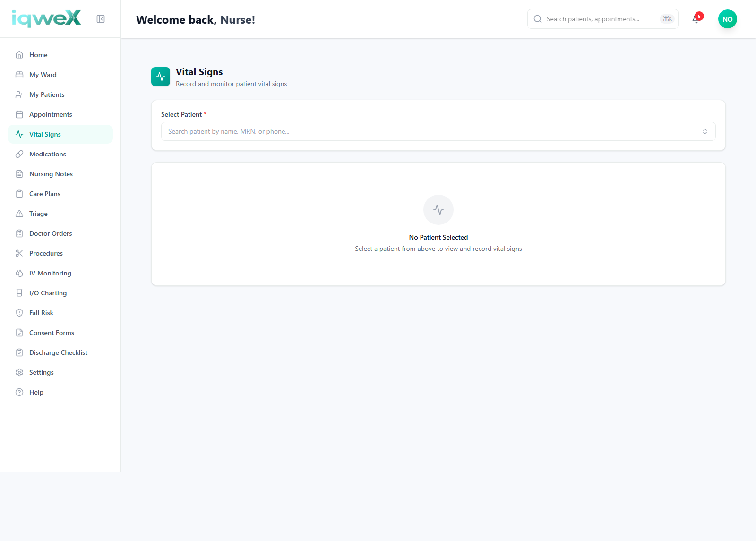Click the "Welcome back, Nurse!" heading
Image resolution: width=756 pixels, height=541 pixels.
196,19
